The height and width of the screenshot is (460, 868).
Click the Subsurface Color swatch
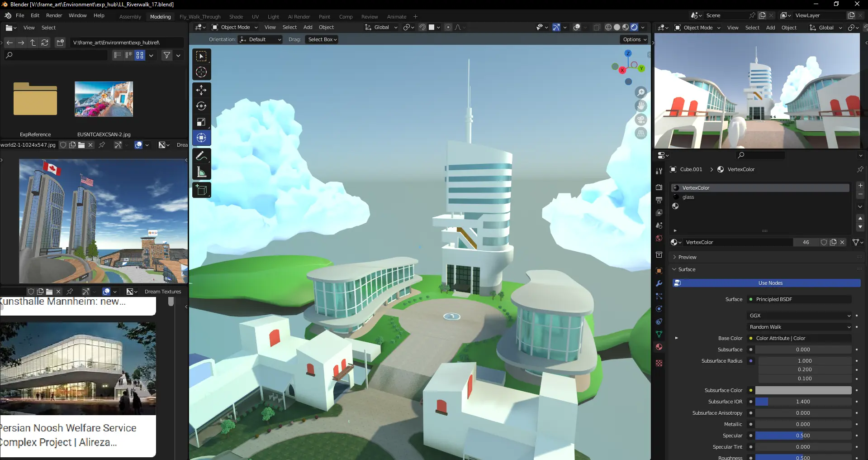coord(803,390)
